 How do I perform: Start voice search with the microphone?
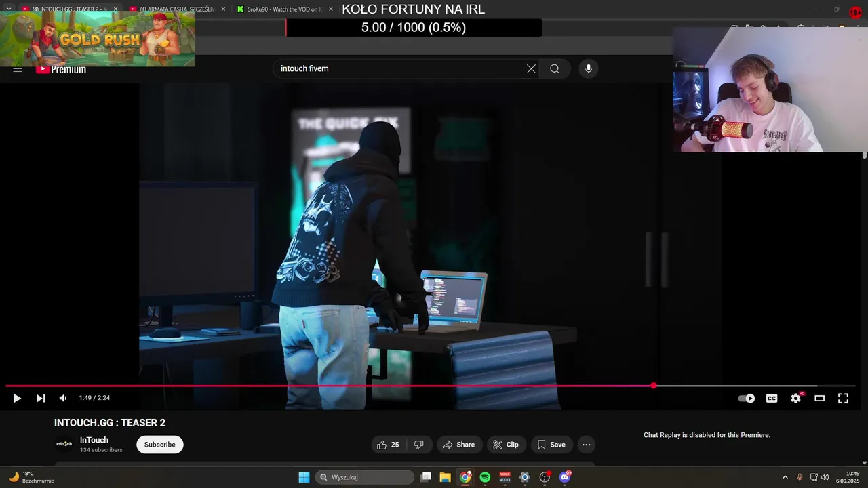(589, 68)
